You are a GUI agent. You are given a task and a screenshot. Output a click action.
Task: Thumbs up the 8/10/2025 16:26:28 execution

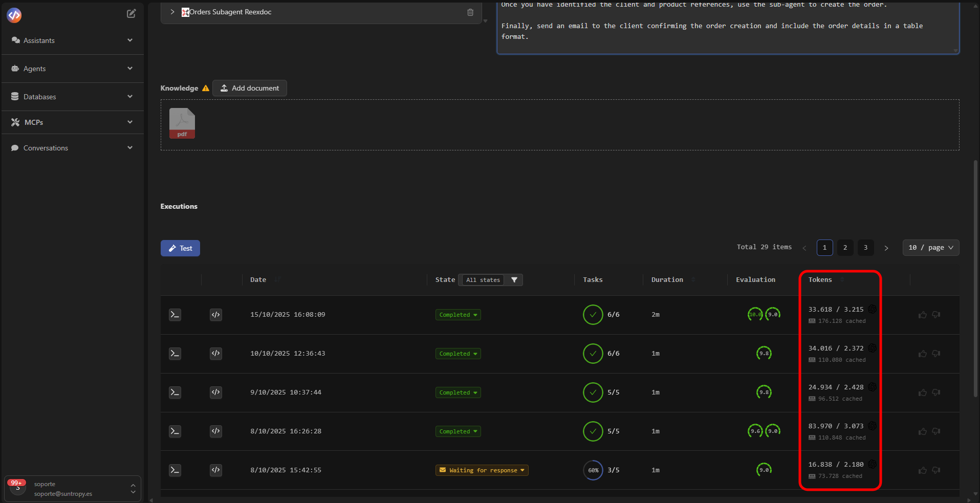click(x=923, y=431)
